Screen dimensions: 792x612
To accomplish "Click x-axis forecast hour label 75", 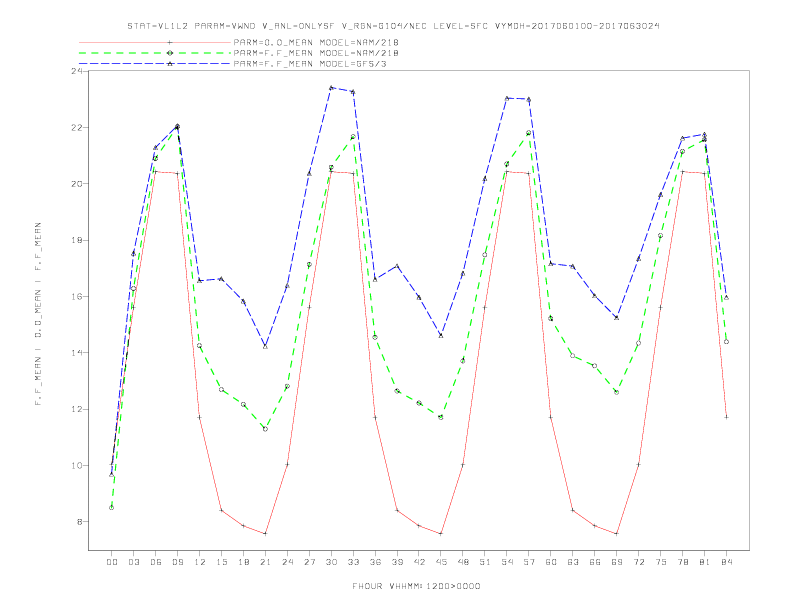I will click(661, 562).
